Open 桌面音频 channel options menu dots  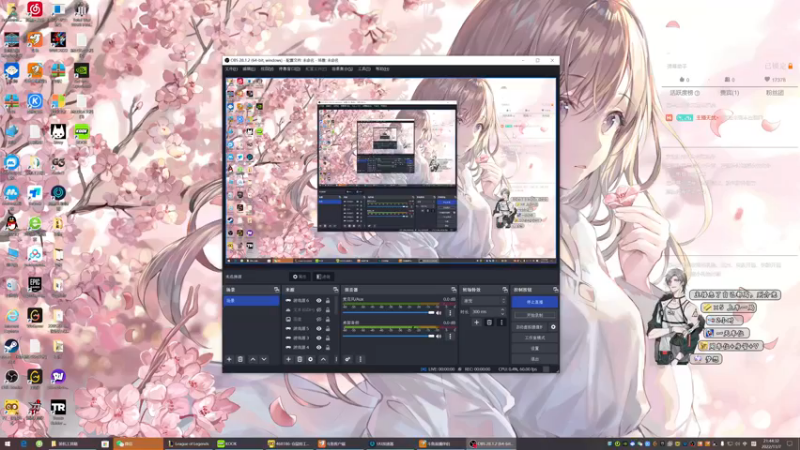click(450, 336)
